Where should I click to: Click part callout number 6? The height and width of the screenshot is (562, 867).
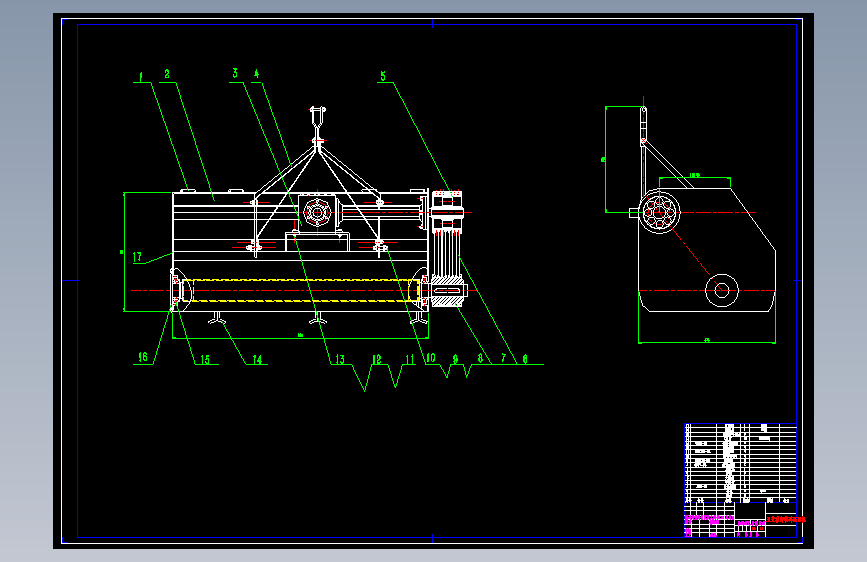(525, 359)
